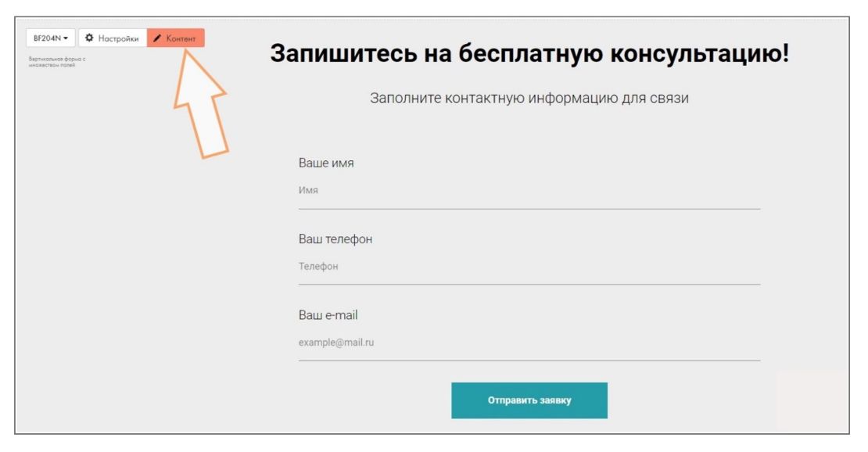Click the Ваш телефон field label
This screenshot has width=868, height=452.
(x=335, y=239)
